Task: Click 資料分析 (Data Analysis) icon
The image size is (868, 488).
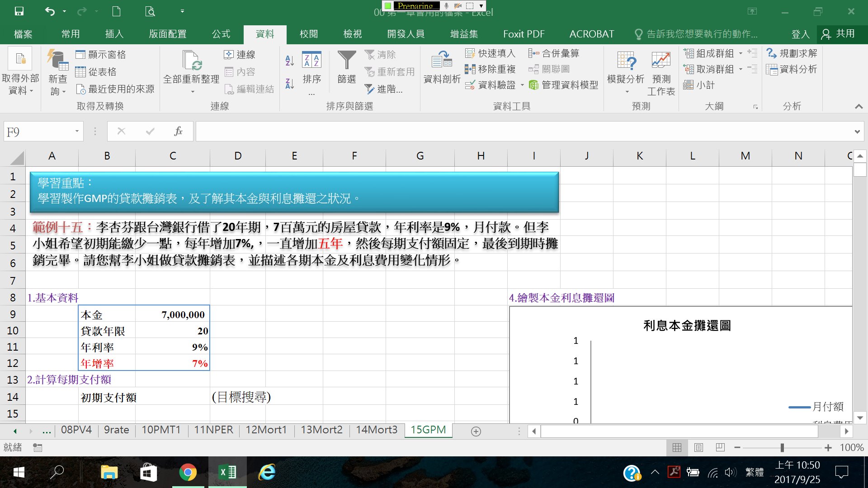Action: 772,69
